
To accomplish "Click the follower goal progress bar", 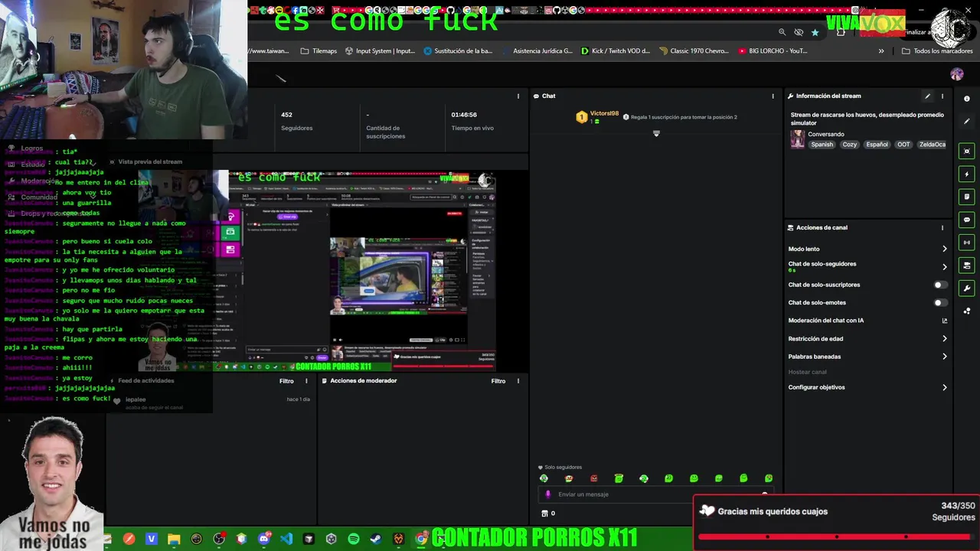I will click(x=837, y=537).
